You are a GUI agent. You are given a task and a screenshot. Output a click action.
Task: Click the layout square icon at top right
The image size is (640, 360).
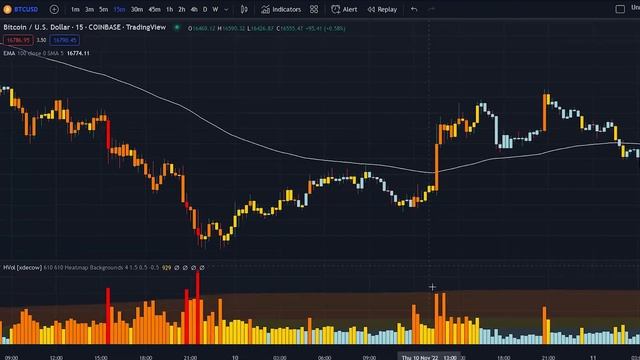620,9
